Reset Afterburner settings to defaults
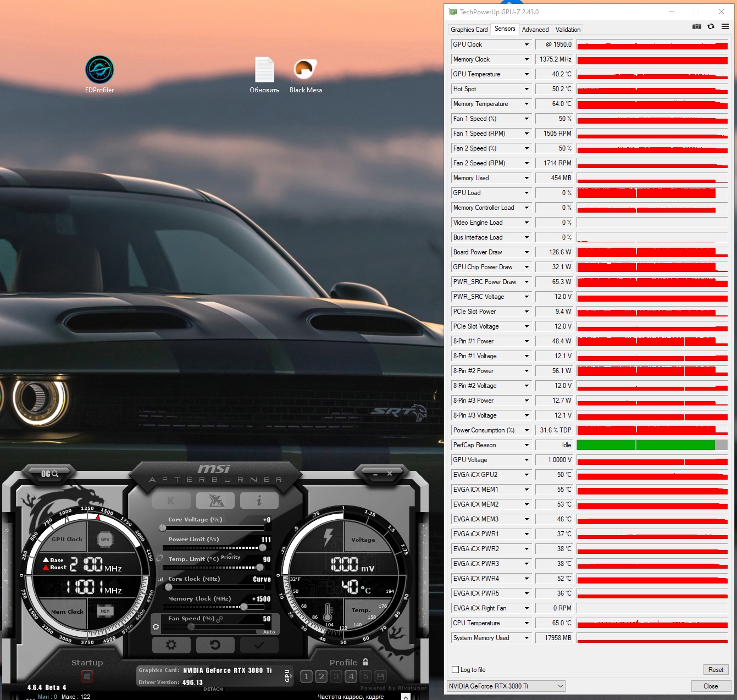 [x=215, y=645]
